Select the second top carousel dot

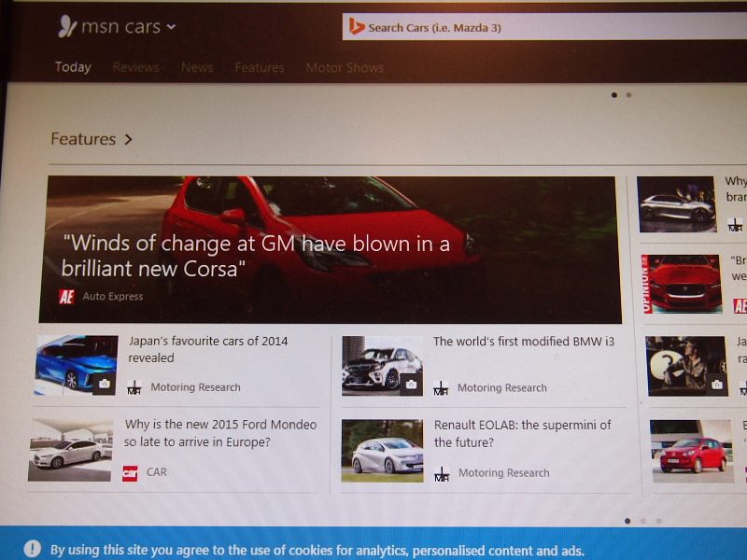628,95
